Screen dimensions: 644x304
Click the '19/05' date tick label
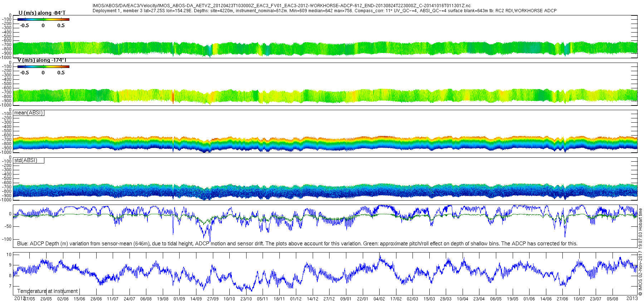tap(513, 299)
